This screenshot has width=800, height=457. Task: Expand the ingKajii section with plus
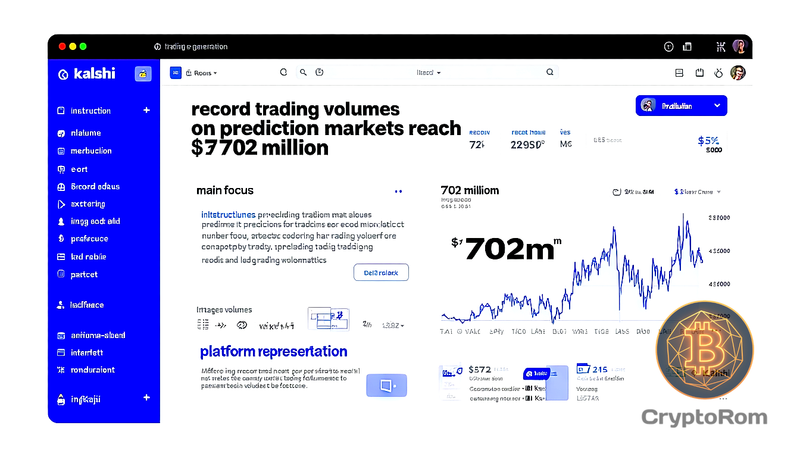coord(146,397)
